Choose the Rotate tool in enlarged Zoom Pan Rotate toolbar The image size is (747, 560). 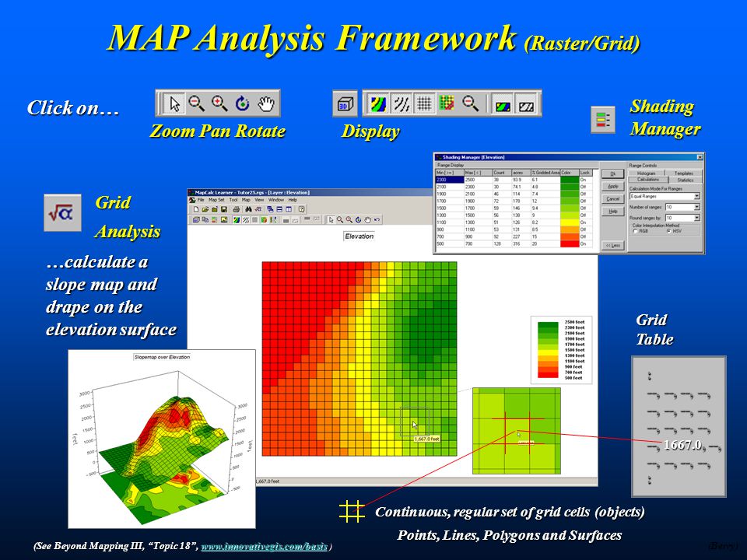243,103
